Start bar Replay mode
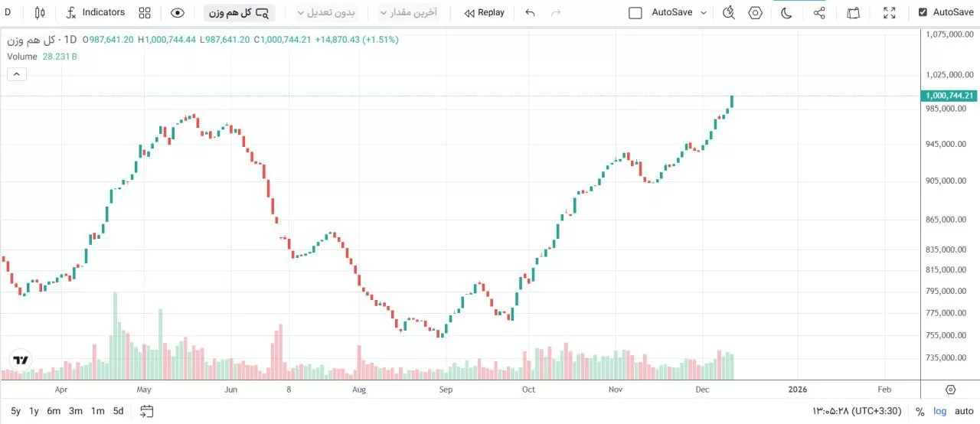The image size is (980, 424). pyautogui.click(x=485, y=12)
